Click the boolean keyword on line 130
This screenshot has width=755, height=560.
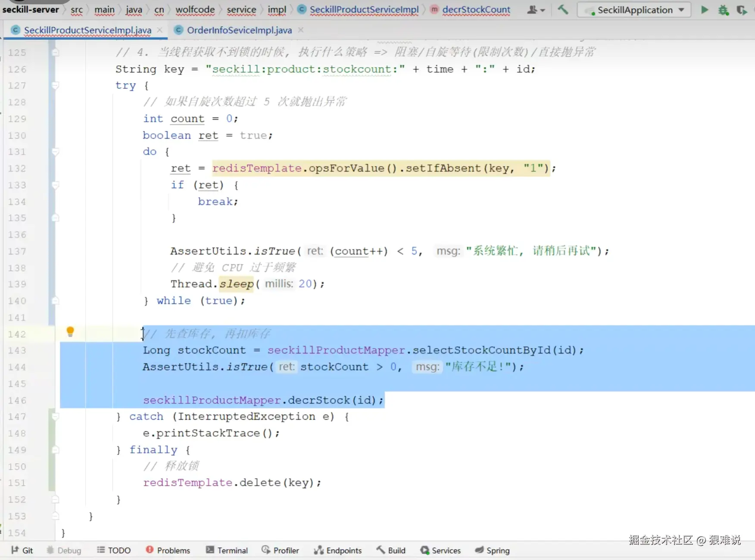pos(167,135)
